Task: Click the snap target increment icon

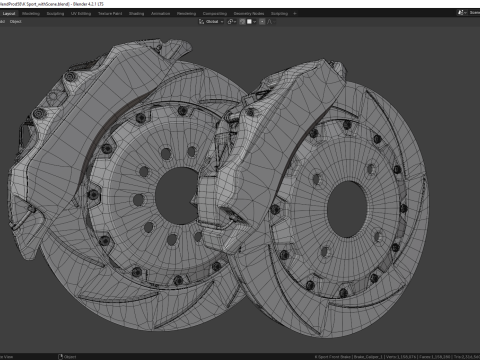Action: (249, 22)
